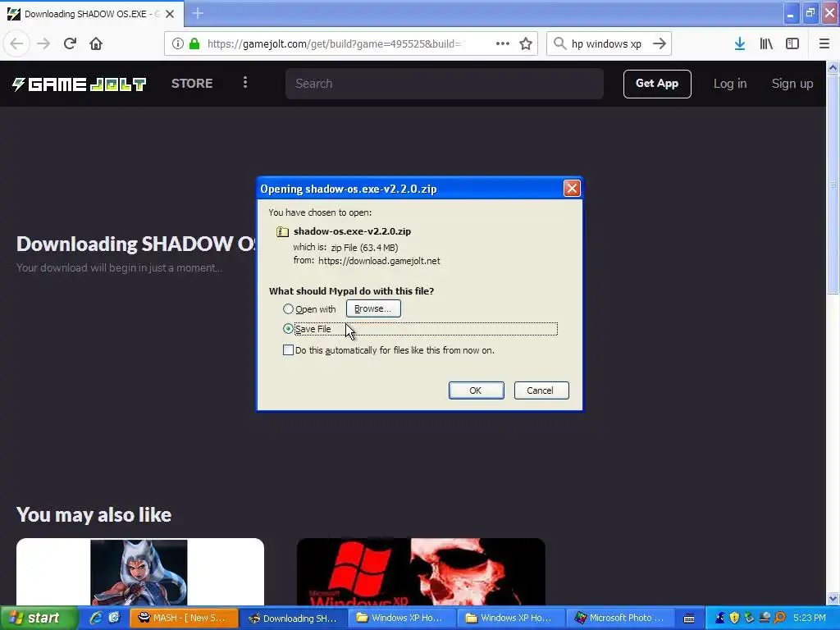Open the browser library icon
The height and width of the screenshot is (630, 840).
[x=766, y=44]
